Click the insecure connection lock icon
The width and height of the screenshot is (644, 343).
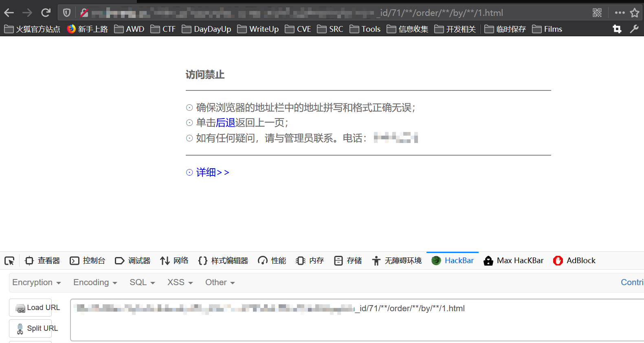click(84, 13)
